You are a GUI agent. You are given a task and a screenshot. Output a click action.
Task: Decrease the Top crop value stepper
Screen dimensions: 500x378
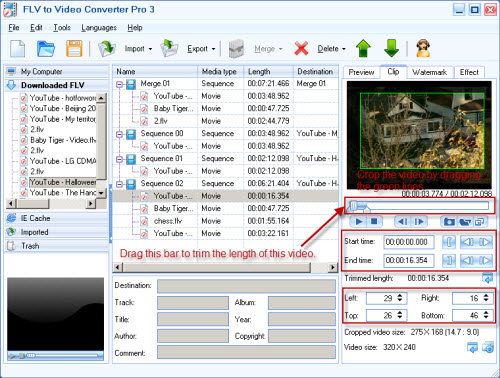(400, 318)
